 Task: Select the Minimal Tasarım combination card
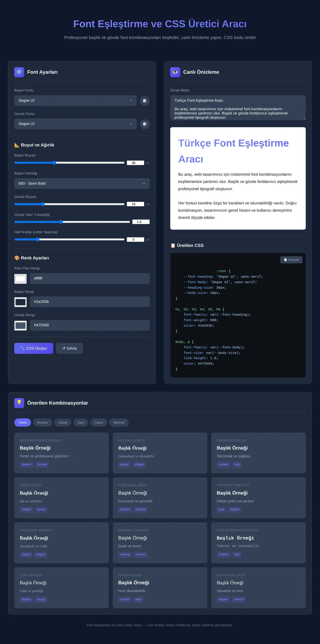(160, 543)
